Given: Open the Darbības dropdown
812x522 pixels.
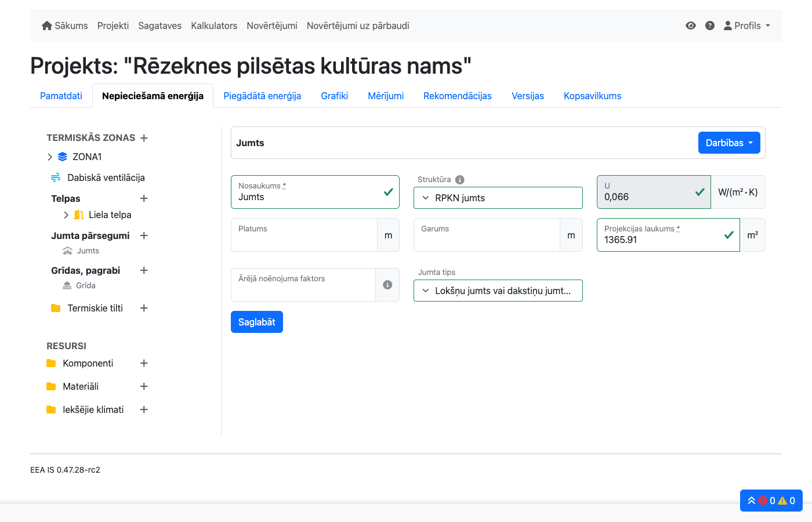Looking at the screenshot, I should point(729,142).
